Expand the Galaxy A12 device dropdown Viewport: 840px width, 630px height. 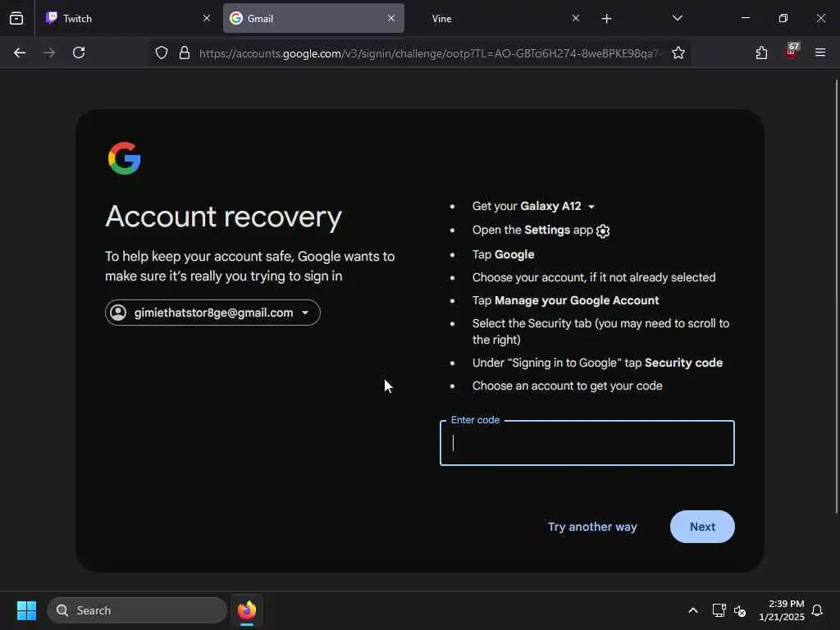[x=591, y=207]
